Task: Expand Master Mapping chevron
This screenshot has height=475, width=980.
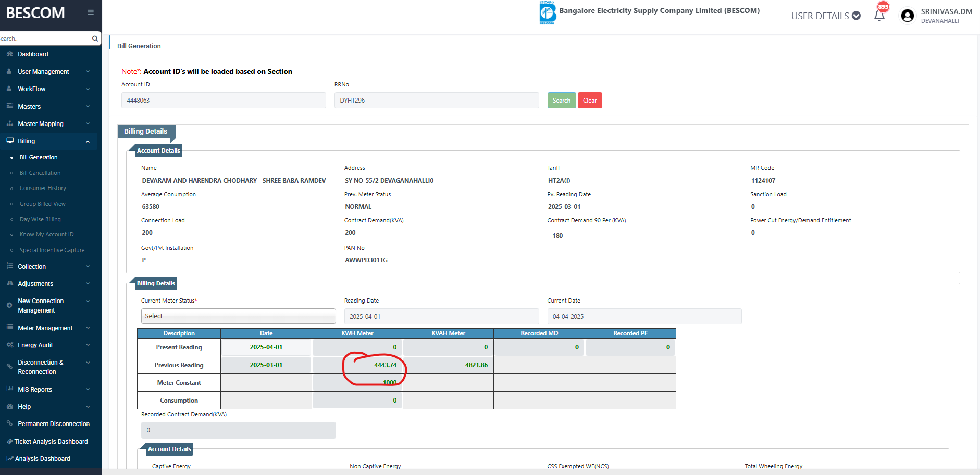Action: pos(88,124)
